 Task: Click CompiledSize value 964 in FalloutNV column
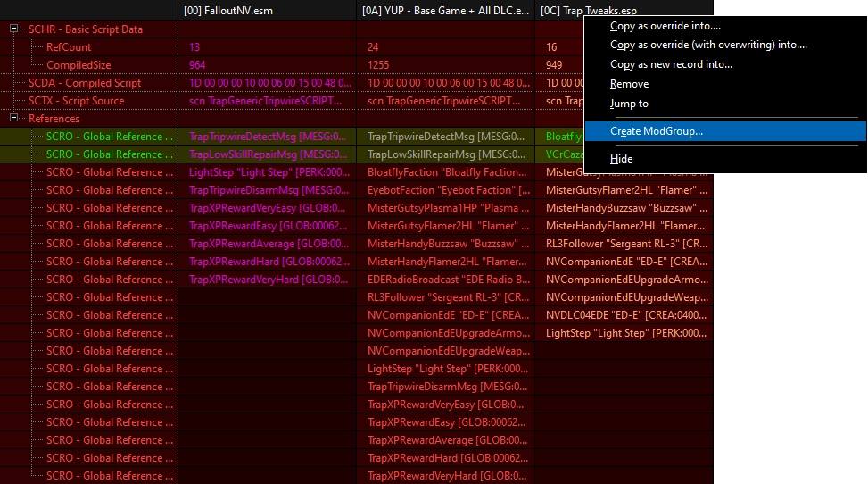point(197,65)
